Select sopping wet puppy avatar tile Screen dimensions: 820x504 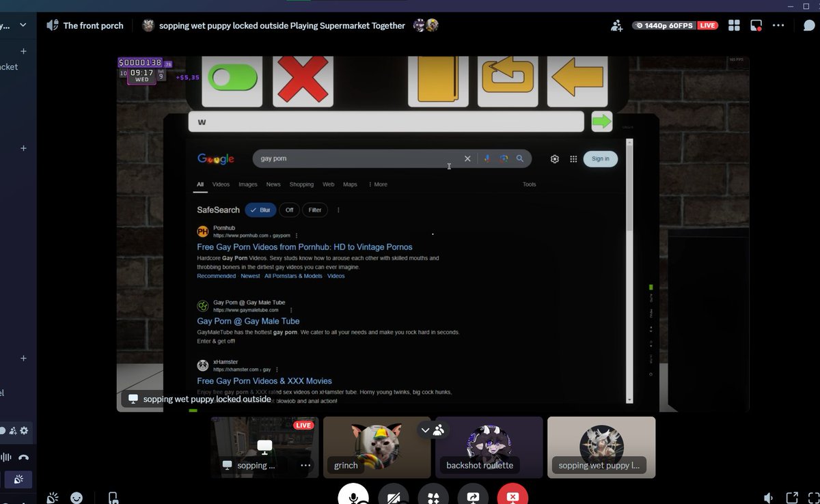click(x=601, y=447)
